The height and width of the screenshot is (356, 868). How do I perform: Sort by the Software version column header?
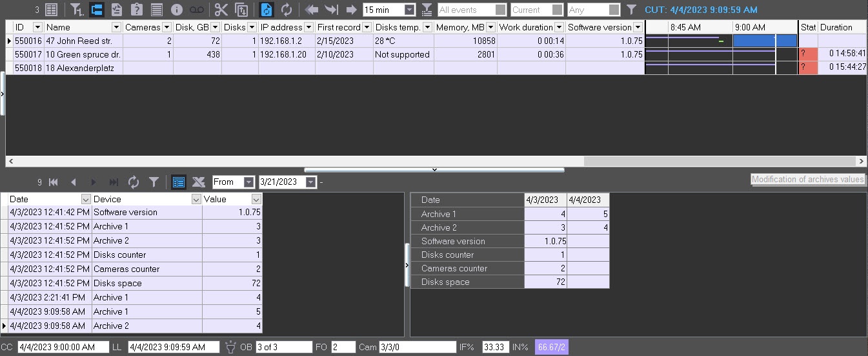(x=600, y=27)
